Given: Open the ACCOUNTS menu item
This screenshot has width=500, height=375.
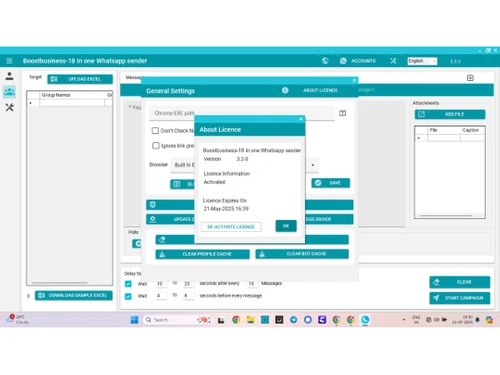Looking at the screenshot, I should 363,61.
